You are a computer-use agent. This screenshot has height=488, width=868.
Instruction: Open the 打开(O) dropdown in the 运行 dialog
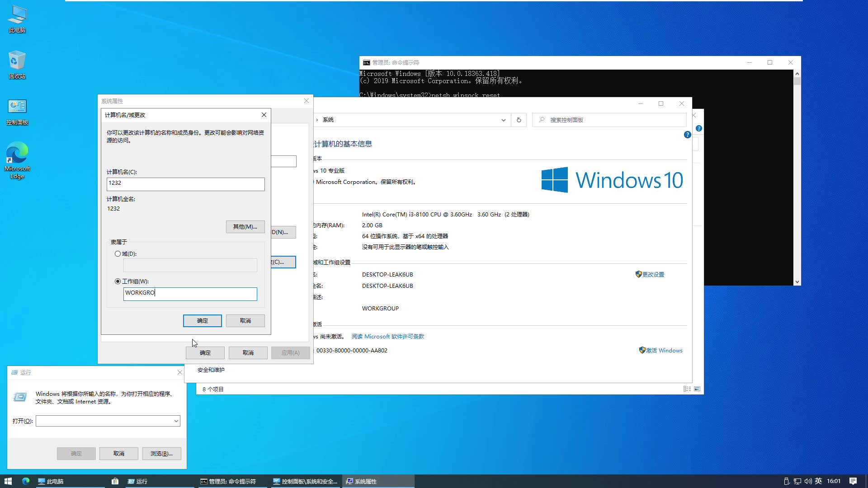(176, 421)
